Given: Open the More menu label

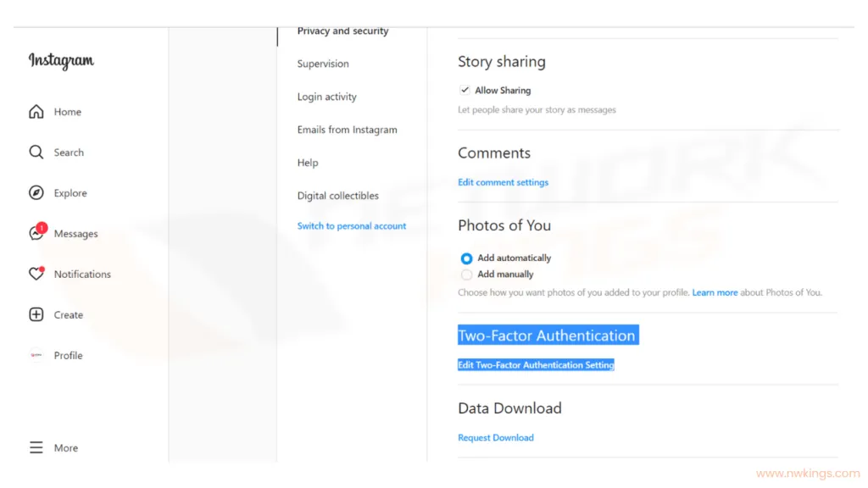Looking at the screenshot, I should point(66,447).
